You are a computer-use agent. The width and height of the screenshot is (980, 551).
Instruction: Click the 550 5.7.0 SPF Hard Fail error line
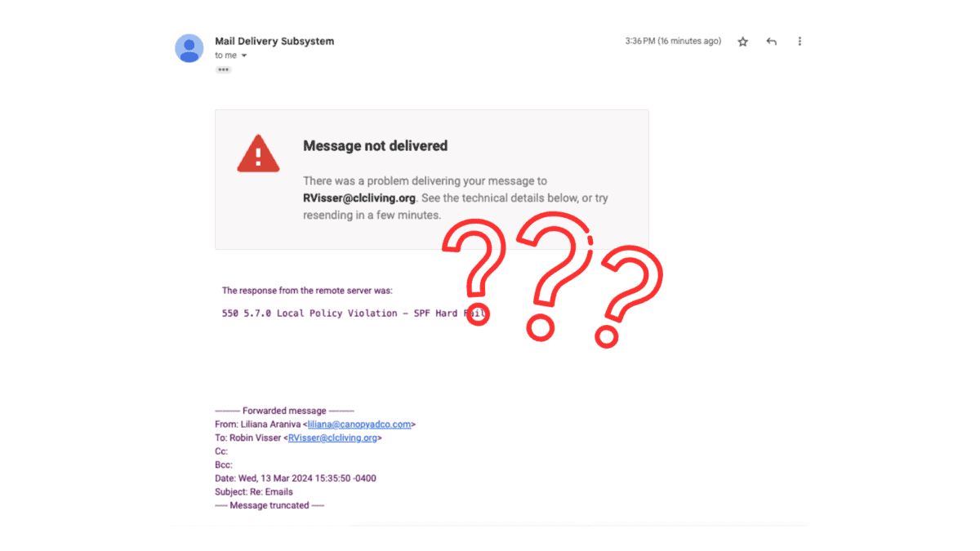[356, 313]
